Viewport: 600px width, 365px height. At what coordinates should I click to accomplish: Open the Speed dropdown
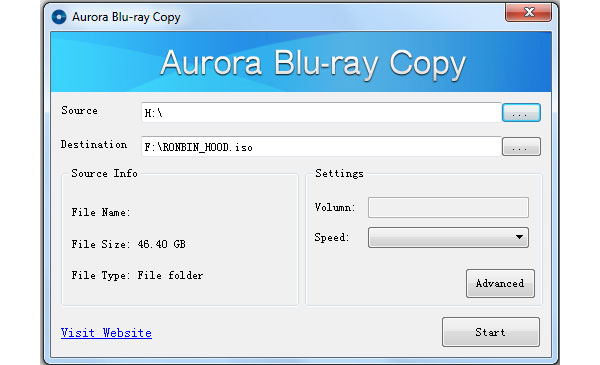(x=448, y=238)
